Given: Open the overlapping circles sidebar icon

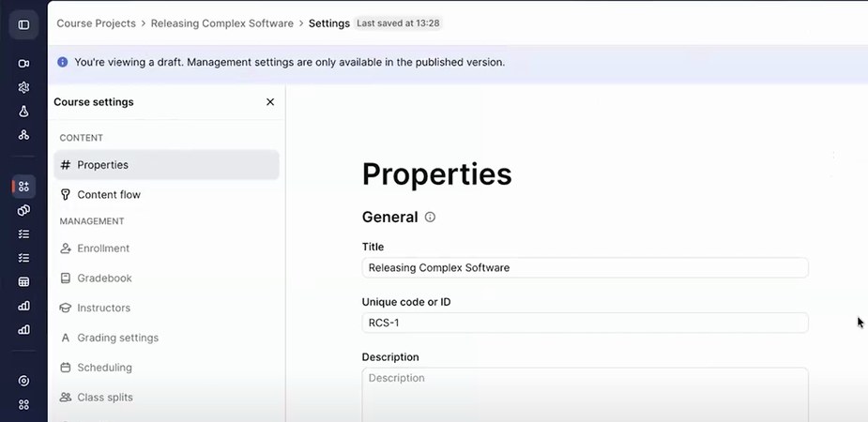Looking at the screenshot, I should click(23, 210).
